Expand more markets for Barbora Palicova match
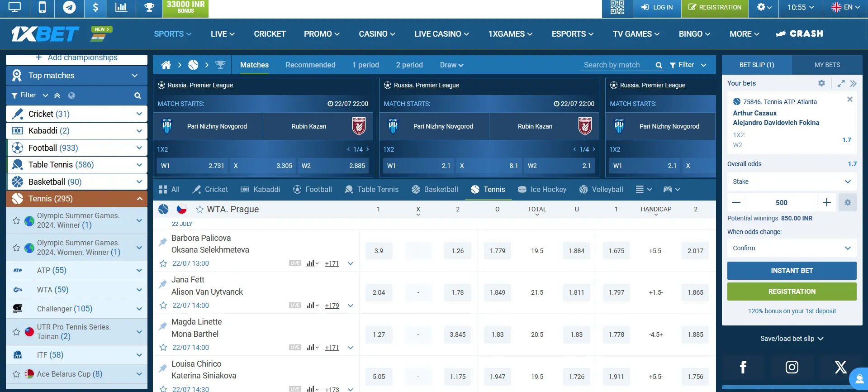 351,263
